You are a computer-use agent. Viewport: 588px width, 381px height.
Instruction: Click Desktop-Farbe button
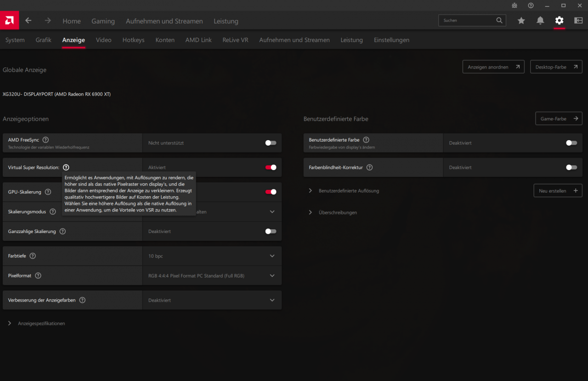[x=556, y=67]
